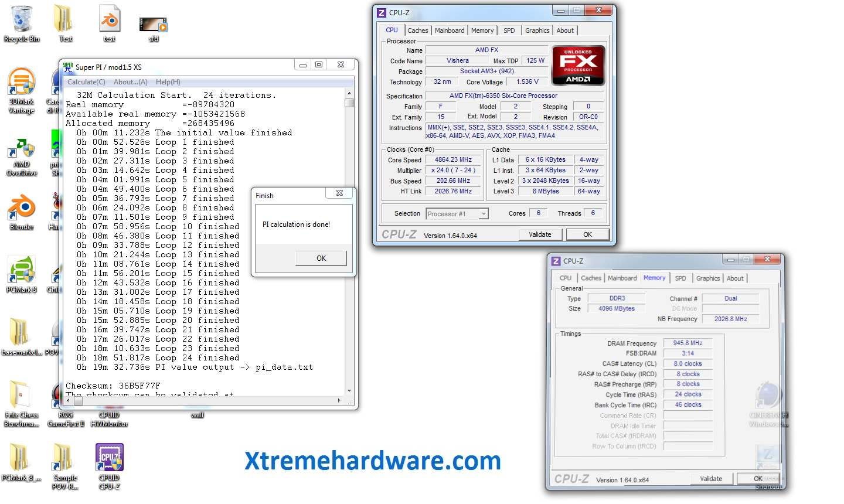Image resolution: width=844 pixels, height=504 pixels.
Task: Switch to SPD tab in CPU-Z Memory window
Action: 680,278
